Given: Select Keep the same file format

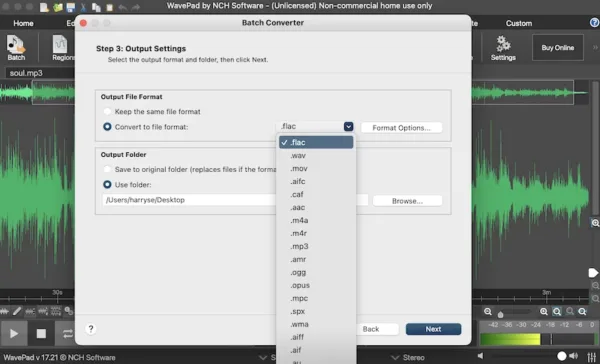Looking at the screenshot, I should (x=108, y=111).
